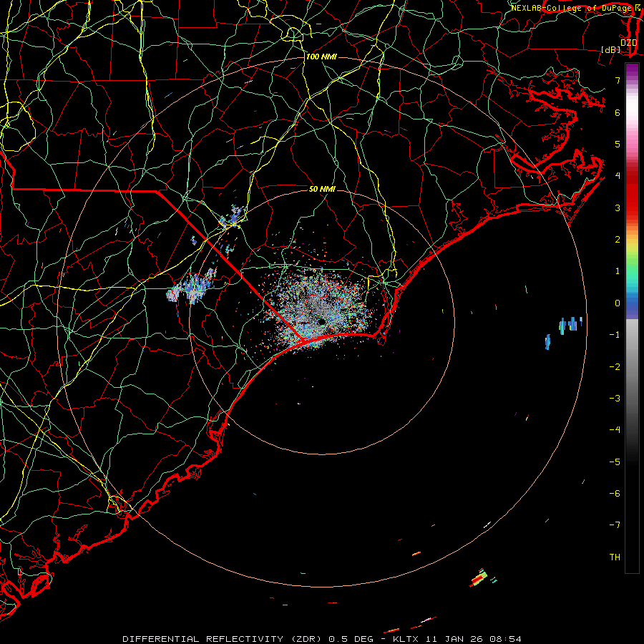Click the legend value -1
The width and height of the screenshot is (644, 644).
[x=615, y=335]
